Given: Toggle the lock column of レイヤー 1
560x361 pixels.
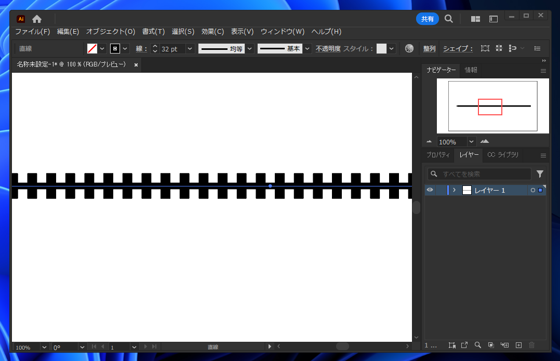Looking at the screenshot, I should 441,190.
